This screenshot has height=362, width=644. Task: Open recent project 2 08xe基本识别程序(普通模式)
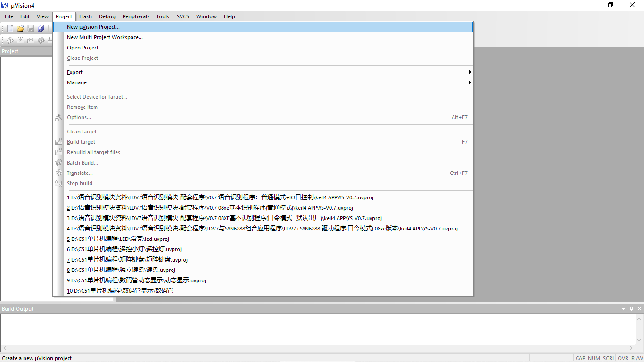pos(263,208)
